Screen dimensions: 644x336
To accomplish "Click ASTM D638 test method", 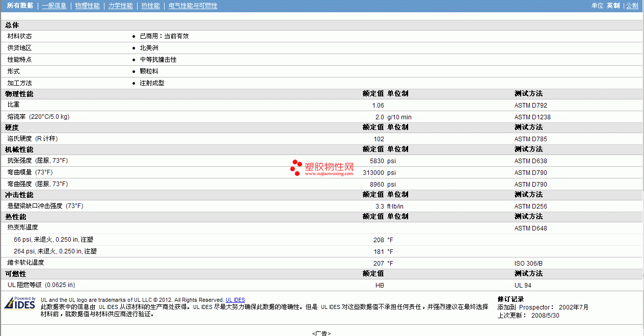I will [531, 161].
